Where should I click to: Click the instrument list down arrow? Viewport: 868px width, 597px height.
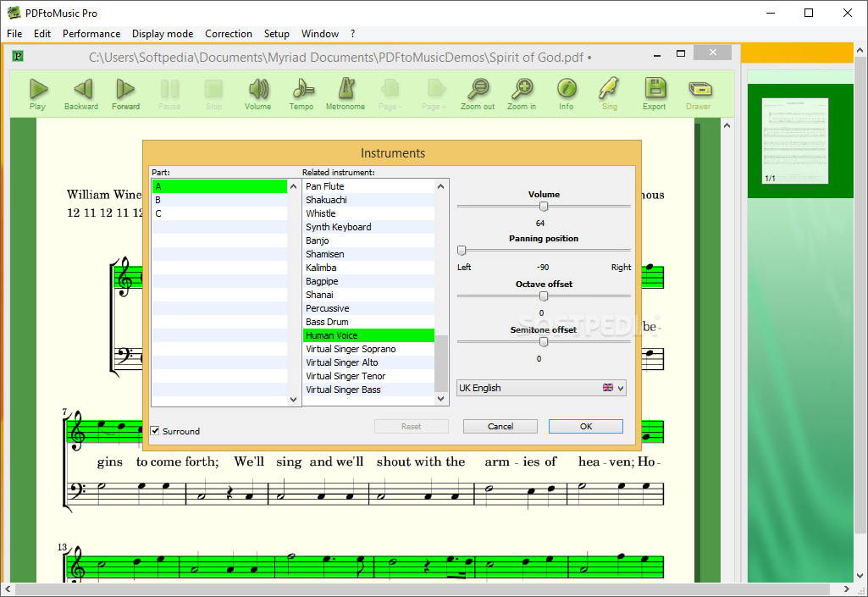[440, 399]
